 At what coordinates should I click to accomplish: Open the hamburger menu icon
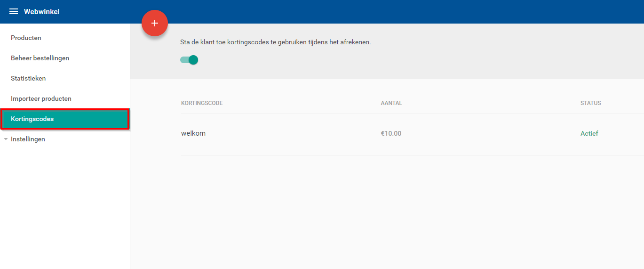[x=14, y=12]
